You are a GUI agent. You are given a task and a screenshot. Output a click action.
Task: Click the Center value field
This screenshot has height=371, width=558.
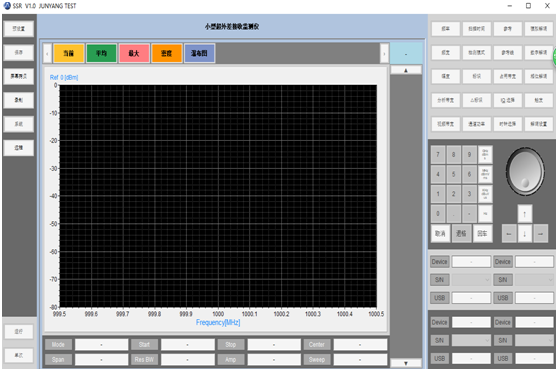(360, 344)
